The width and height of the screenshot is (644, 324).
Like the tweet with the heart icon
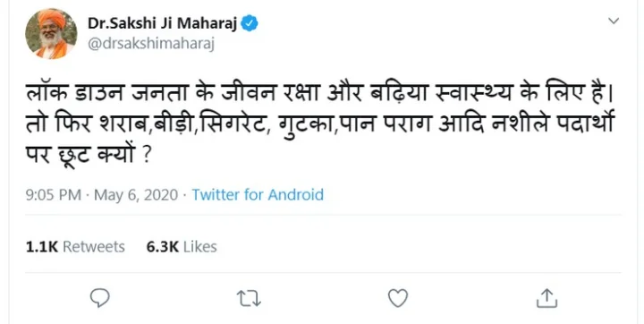coord(398,298)
